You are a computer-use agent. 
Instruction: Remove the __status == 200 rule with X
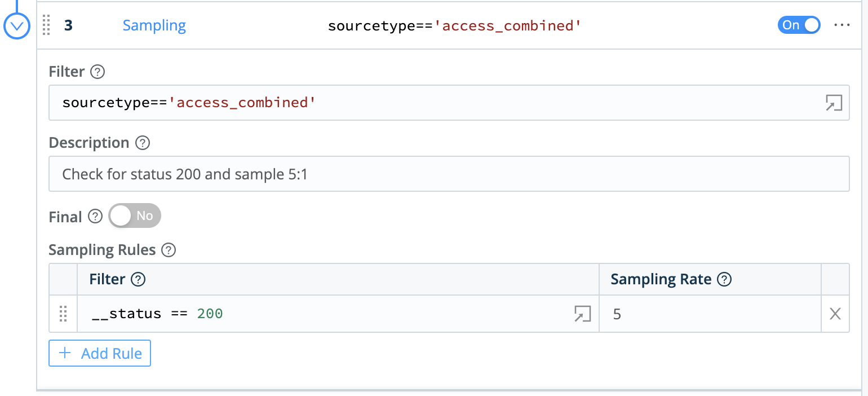[835, 314]
